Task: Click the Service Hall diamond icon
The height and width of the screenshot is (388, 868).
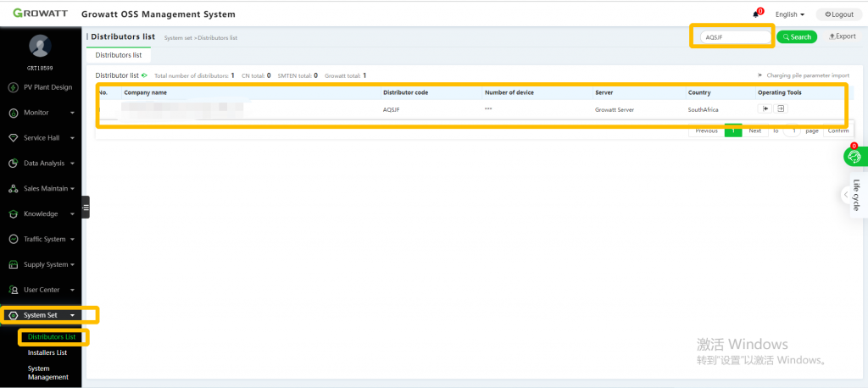Action: [14, 138]
